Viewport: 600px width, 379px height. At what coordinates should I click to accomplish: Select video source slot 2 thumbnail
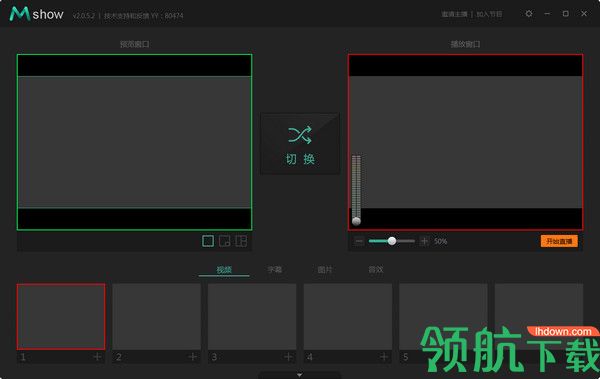(x=157, y=317)
